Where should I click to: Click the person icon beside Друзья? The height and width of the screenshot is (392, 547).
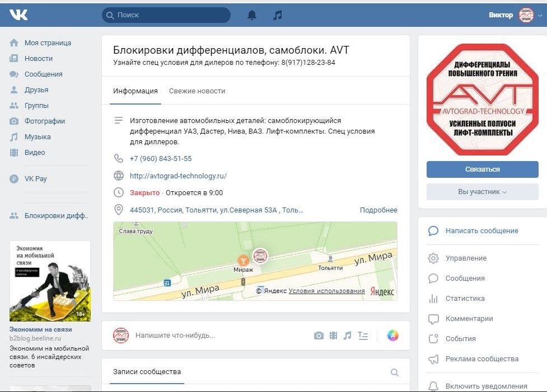tap(14, 90)
